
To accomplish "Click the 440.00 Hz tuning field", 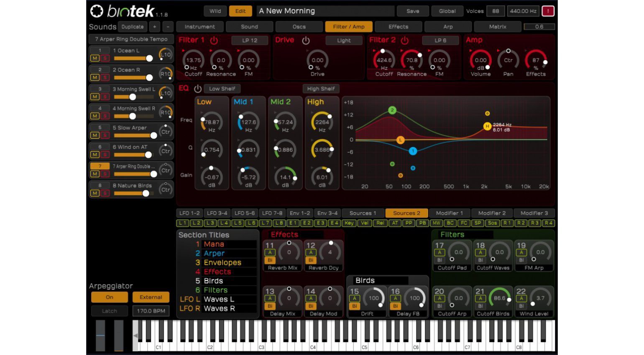I will pos(523,11).
